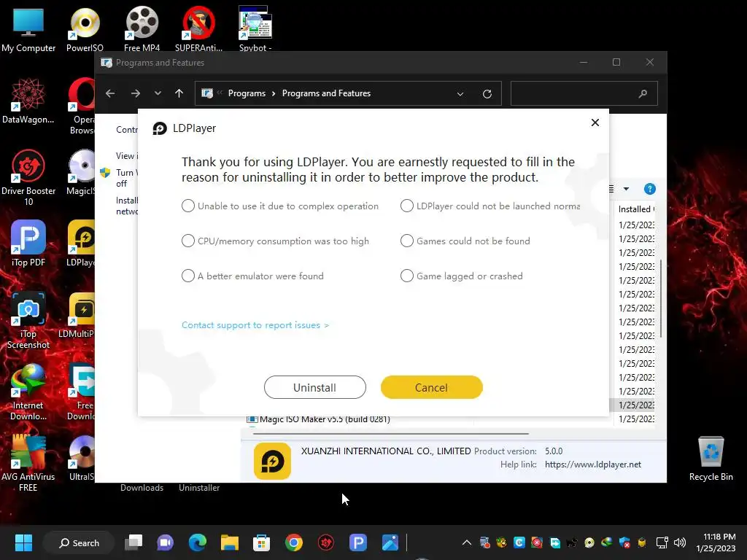747x560 pixels.
Task: Open SUPERAntiSpyware desktop shortcut
Action: pos(198,29)
